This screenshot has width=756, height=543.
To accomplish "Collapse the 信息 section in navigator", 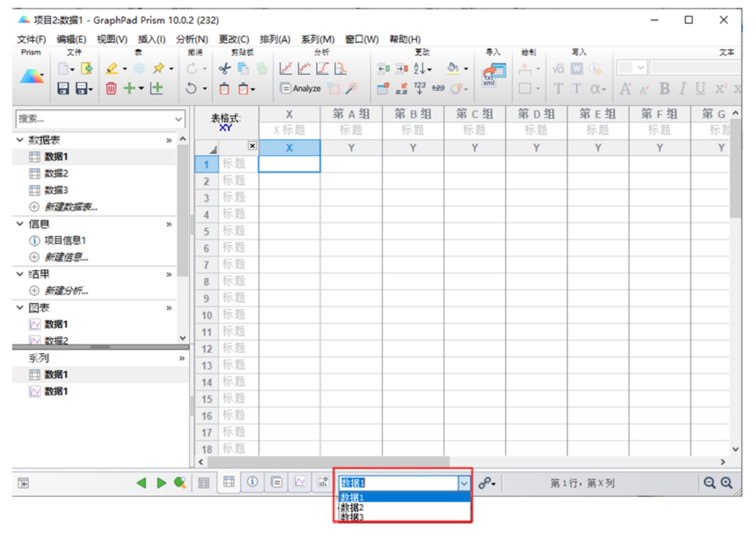I will point(20,224).
